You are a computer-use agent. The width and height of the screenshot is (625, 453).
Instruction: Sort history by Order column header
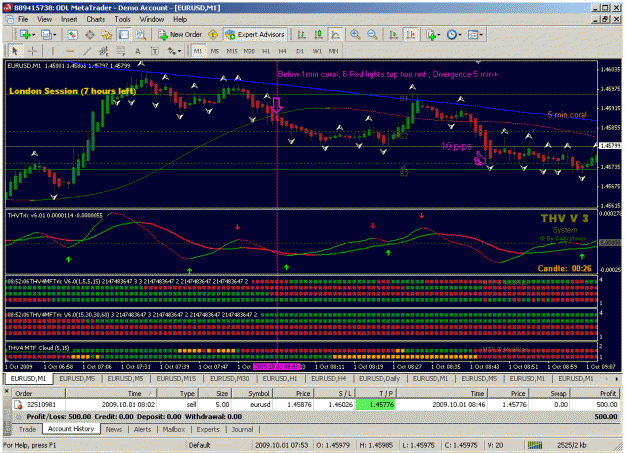point(39,393)
